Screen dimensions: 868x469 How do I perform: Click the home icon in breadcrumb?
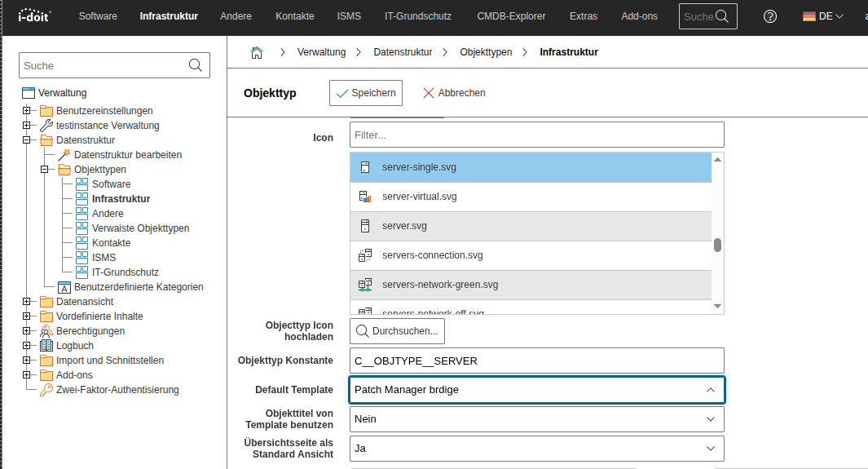pos(256,52)
